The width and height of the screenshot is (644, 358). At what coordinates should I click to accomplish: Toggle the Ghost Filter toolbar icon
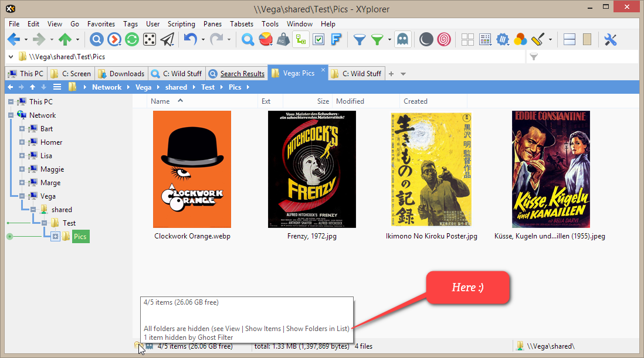click(x=402, y=40)
